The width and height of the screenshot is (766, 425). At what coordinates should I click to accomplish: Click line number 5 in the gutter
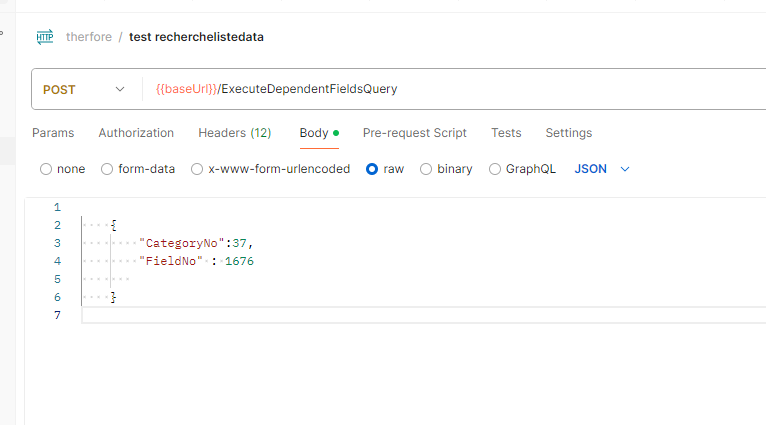(x=57, y=279)
